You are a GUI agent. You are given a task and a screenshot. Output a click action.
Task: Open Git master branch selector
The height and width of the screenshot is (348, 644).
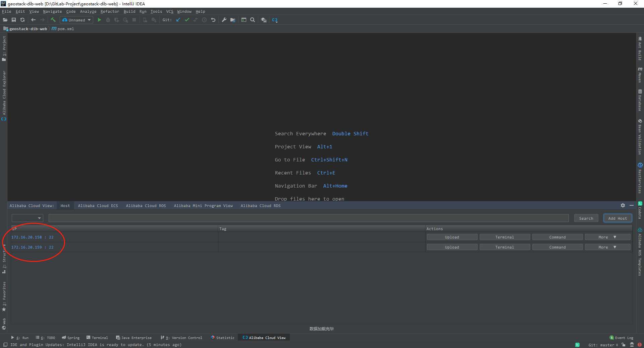[603, 345]
